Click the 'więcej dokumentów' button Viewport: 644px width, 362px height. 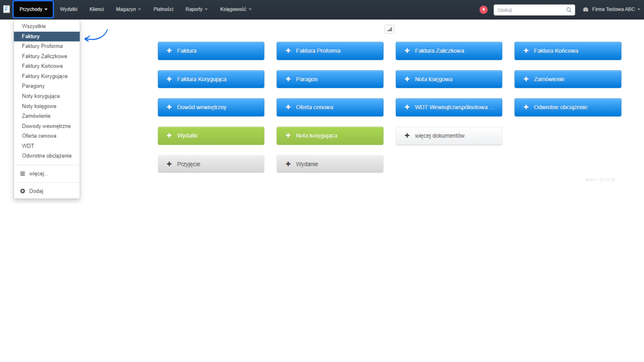pyautogui.click(x=448, y=136)
